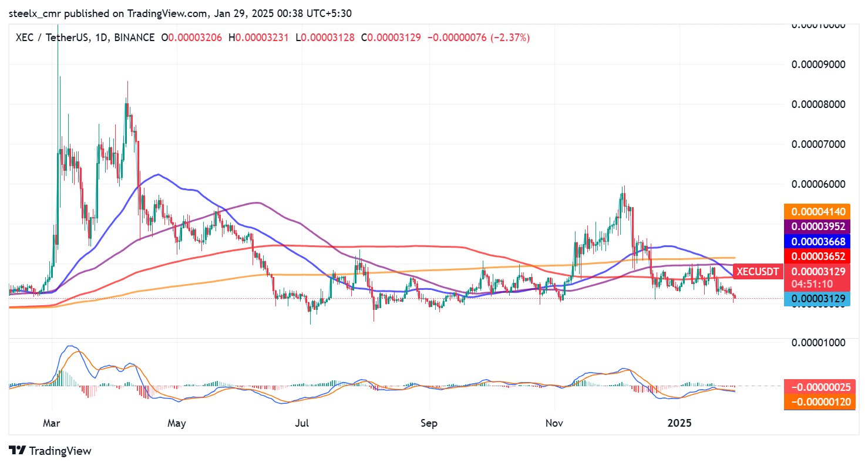Select the red moving average price label 0.00003652
This screenshot has height=466, width=868.
817,256
